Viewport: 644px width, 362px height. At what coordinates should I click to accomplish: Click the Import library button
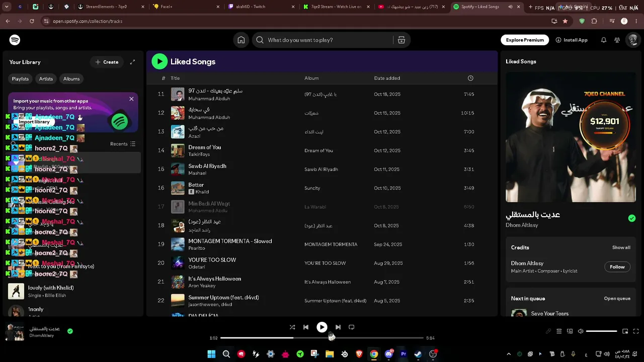(34, 122)
